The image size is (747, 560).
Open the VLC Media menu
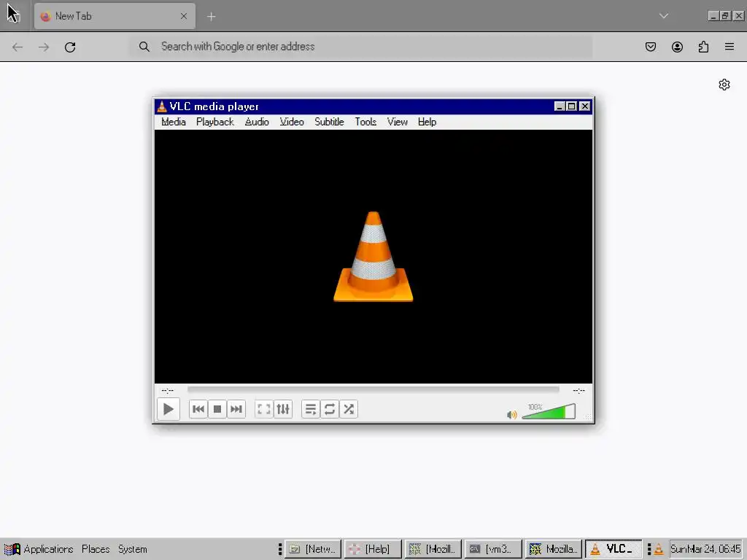coord(174,122)
